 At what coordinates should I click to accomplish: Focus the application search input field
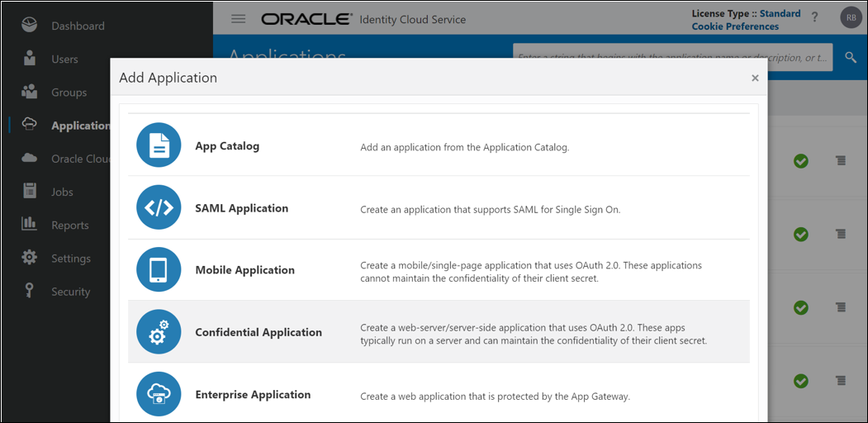pyautogui.click(x=672, y=57)
